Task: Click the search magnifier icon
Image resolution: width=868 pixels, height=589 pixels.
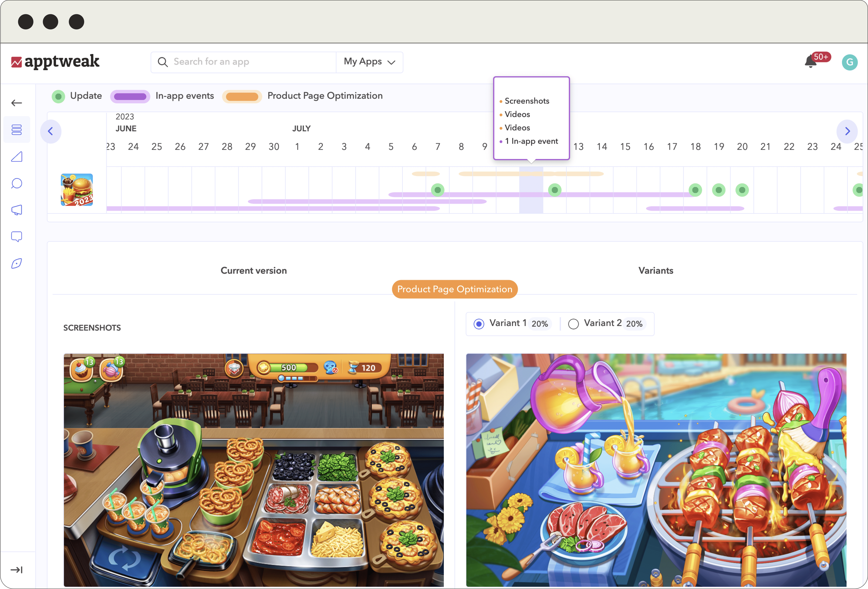Action: click(x=162, y=62)
